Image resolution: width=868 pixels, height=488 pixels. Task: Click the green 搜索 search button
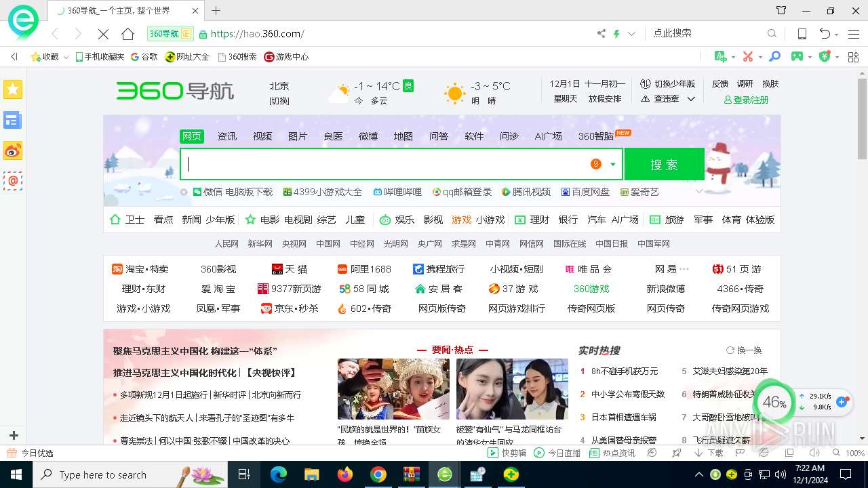pos(664,165)
